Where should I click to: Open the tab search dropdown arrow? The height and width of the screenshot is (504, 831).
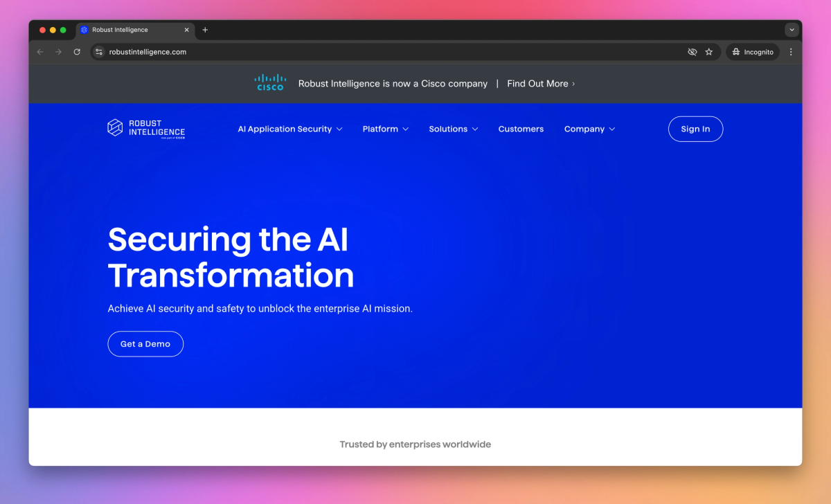click(792, 30)
